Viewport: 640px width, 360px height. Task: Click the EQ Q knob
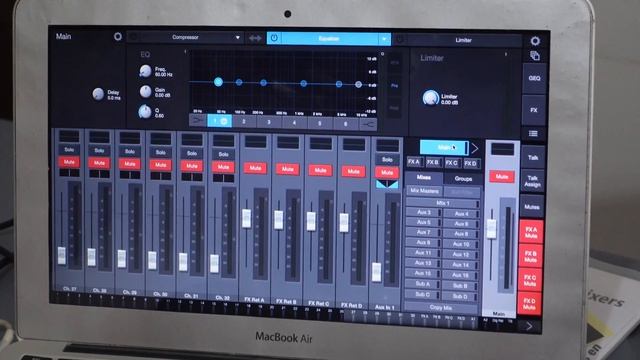point(144,111)
